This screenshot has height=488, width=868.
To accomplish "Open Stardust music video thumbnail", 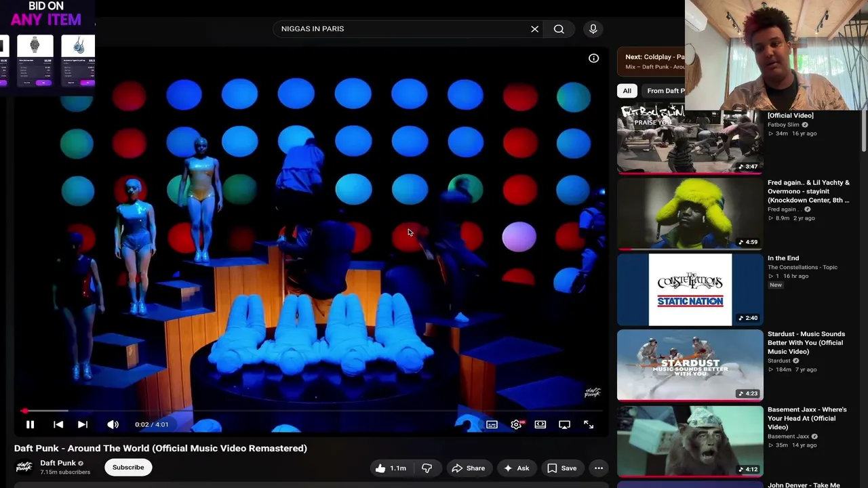I will tap(690, 365).
